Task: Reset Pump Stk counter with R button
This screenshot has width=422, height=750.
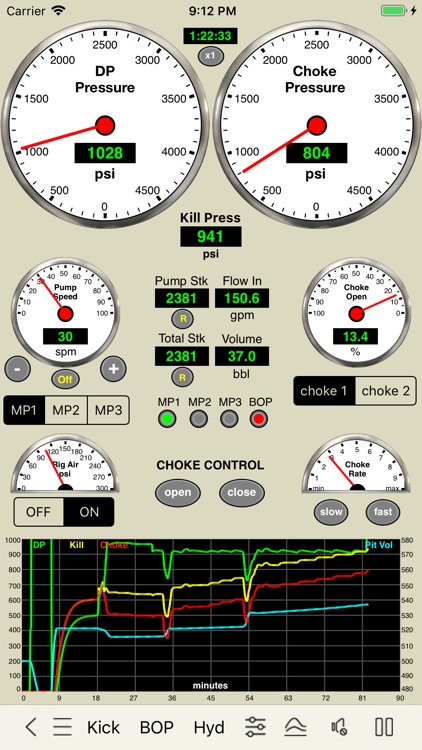Action: [x=182, y=319]
